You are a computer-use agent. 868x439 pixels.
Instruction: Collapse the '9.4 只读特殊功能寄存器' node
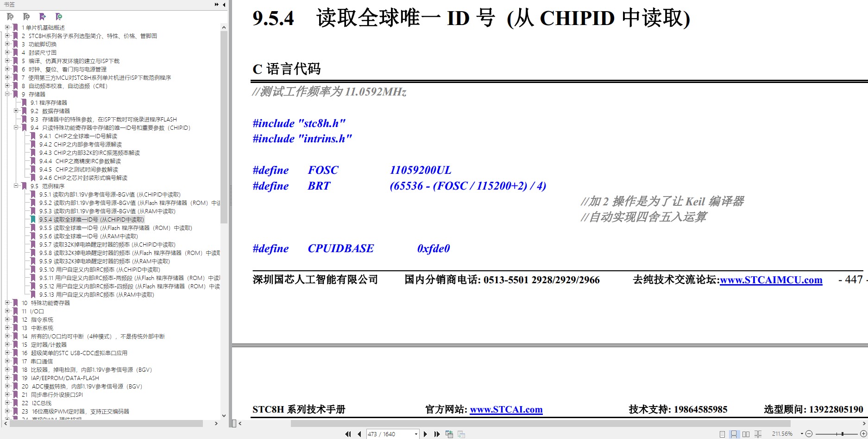click(x=16, y=127)
